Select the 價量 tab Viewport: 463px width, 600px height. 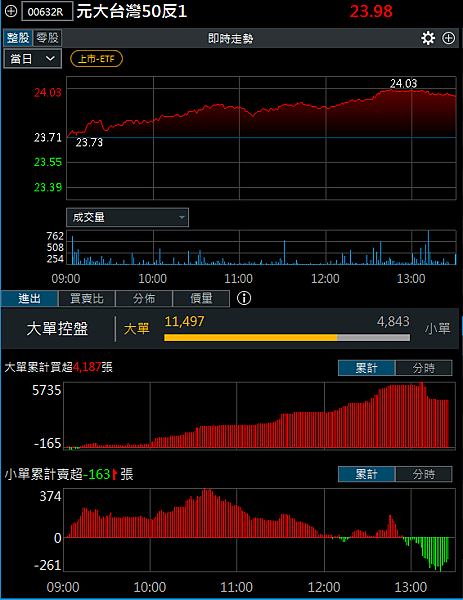tap(201, 298)
